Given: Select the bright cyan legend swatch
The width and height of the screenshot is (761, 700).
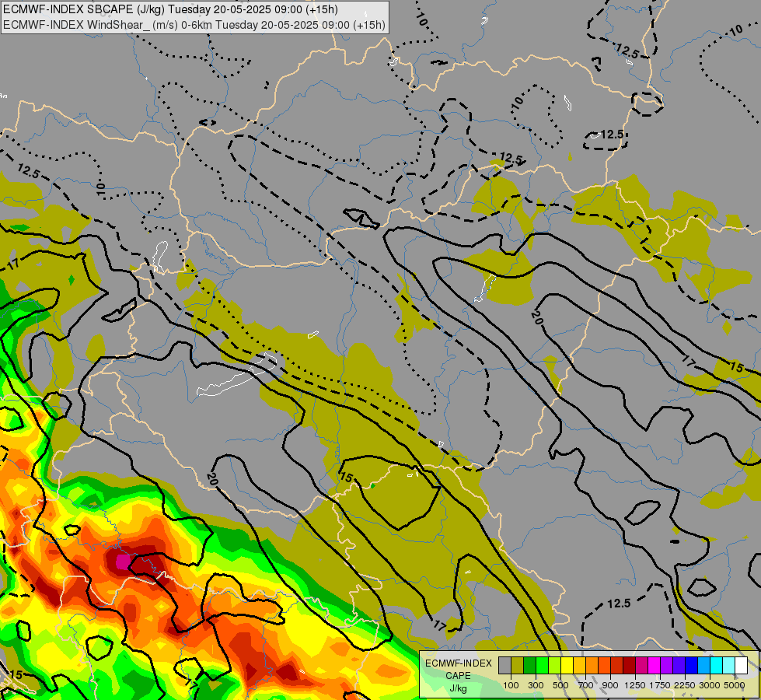Looking at the screenshot, I should [x=717, y=665].
